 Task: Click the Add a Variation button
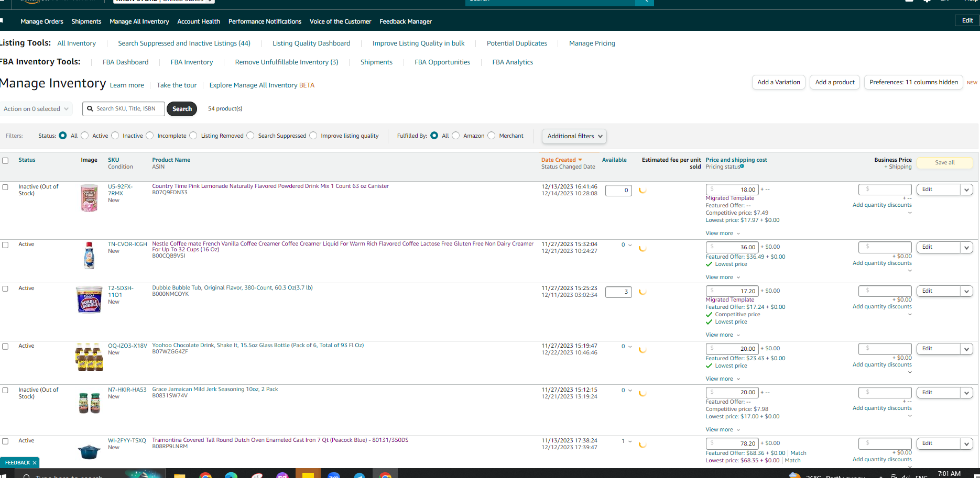click(779, 82)
